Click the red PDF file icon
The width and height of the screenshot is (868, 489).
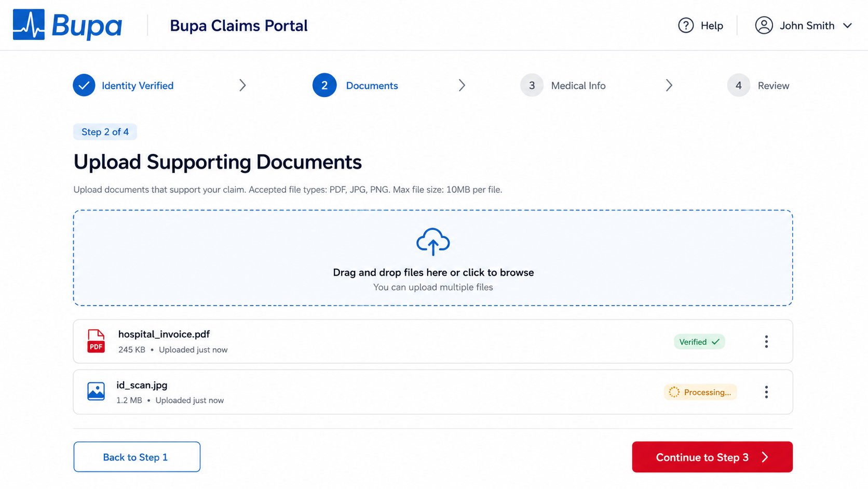click(96, 341)
